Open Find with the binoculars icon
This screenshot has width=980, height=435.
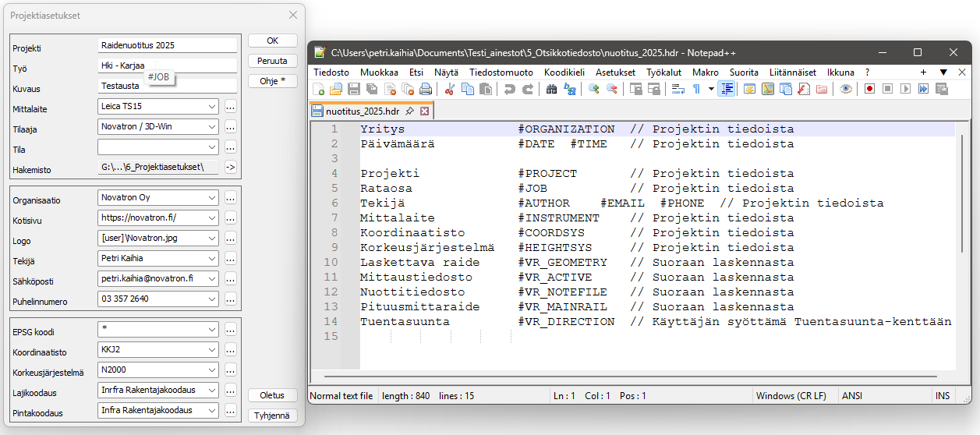coord(552,89)
